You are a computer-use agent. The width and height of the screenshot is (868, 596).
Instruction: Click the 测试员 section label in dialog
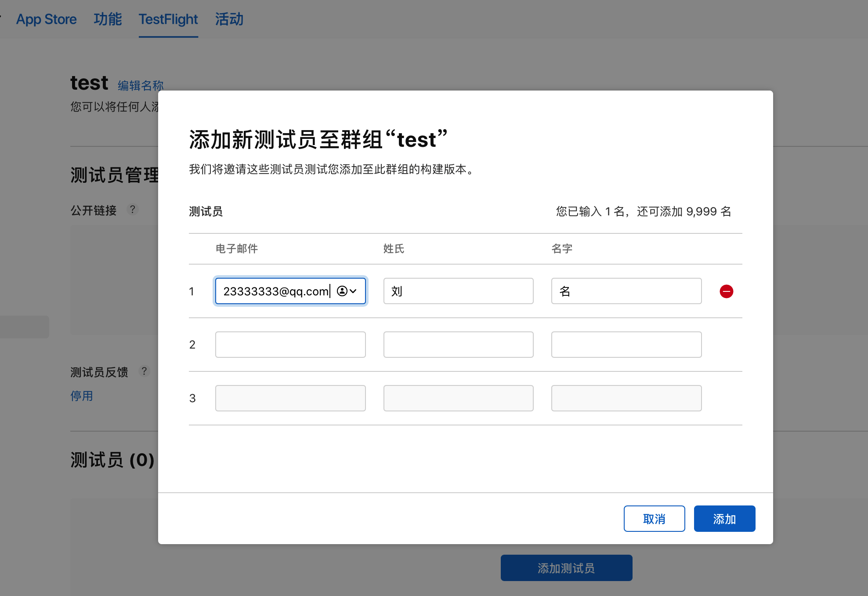pos(206,211)
